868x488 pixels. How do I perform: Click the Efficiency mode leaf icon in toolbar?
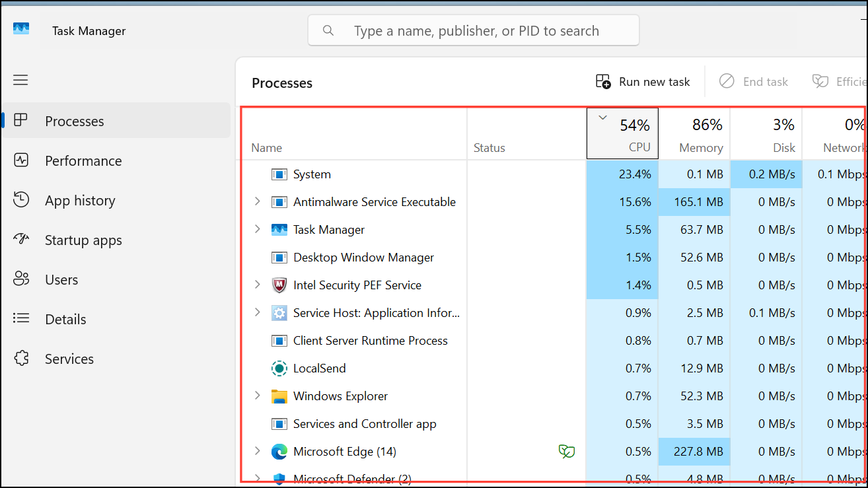tap(820, 81)
